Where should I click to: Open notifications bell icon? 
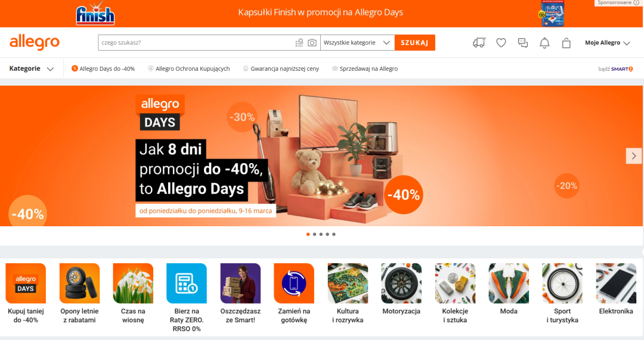pos(544,43)
